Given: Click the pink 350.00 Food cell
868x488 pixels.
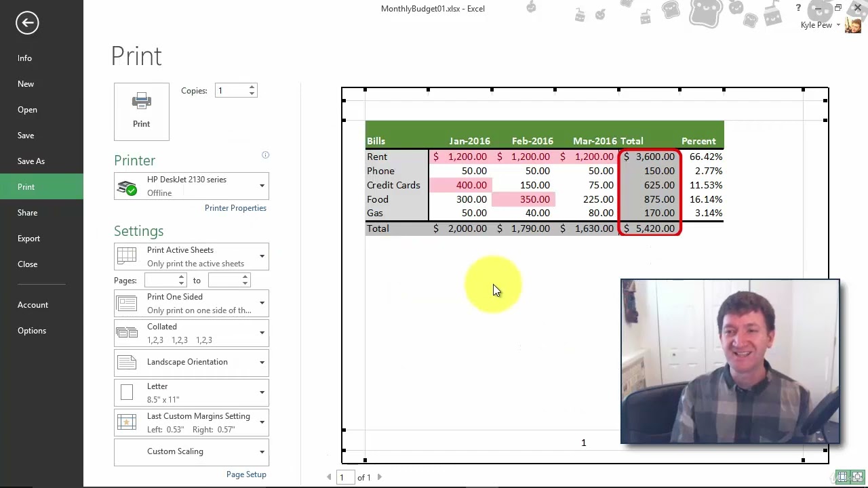Looking at the screenshot, I should (x=524, y=199).
